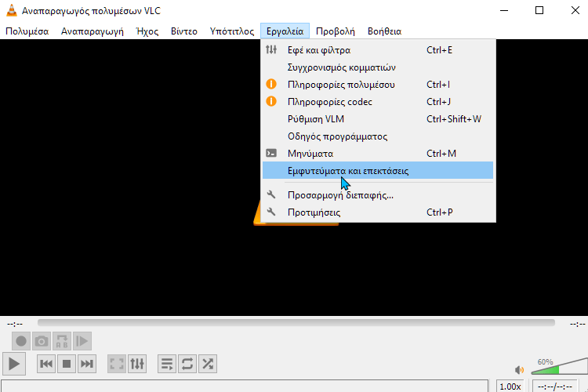The width and height of the screenshot is (588, 392).
Task: Select Προσαρμογή διεπαφής... menu entry
Action: 378,195
